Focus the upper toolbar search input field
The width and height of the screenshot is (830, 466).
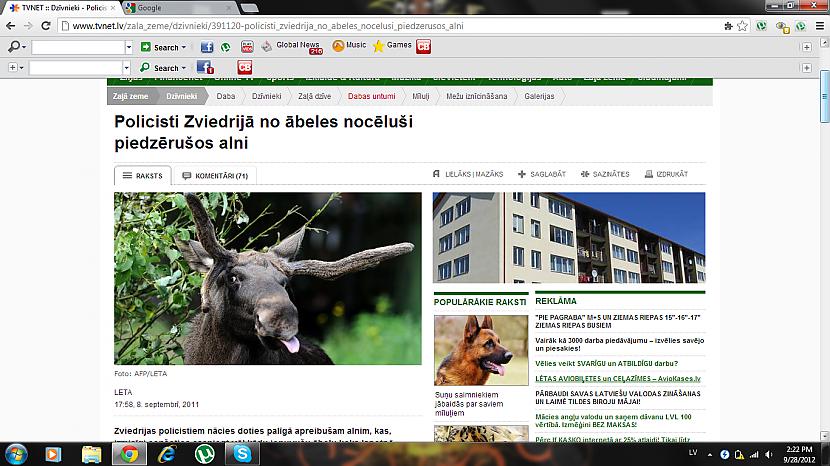[78, 47]
